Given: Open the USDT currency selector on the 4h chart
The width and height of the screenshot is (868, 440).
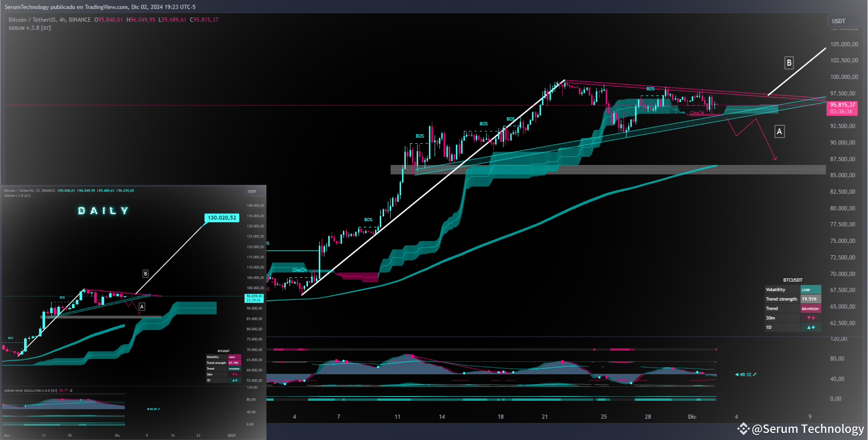Looking at the screenshot, I should point(844,21).
